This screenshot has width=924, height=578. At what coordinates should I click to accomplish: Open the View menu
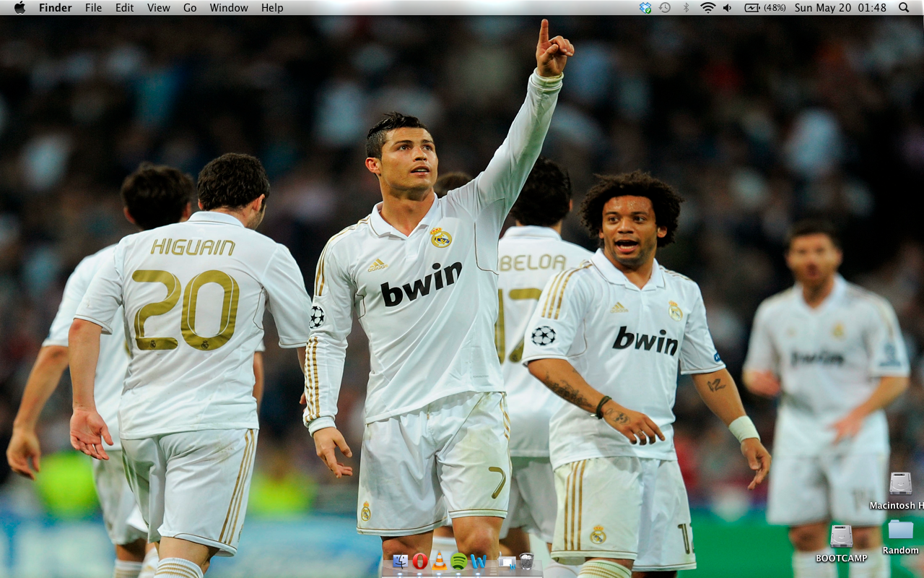coord(158,8)
